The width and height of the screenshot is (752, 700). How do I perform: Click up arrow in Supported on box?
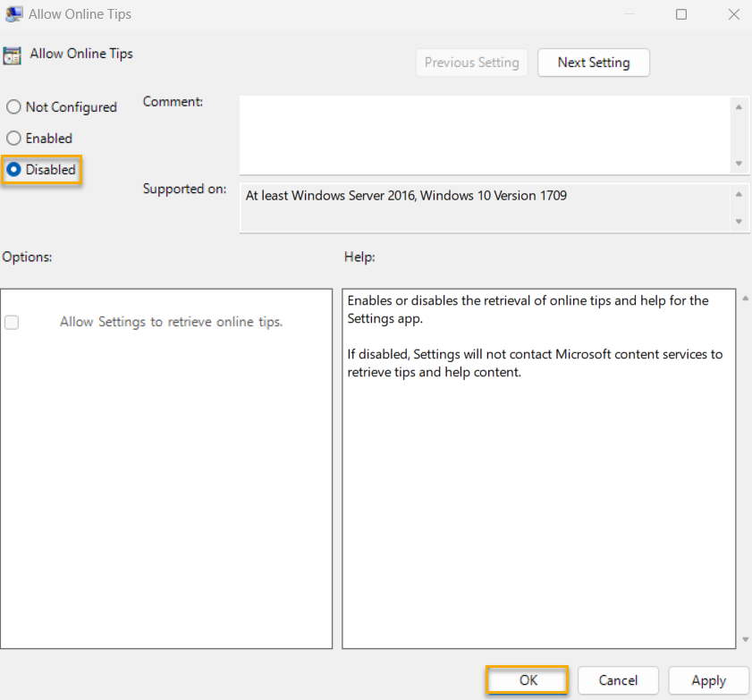[739, 194]
